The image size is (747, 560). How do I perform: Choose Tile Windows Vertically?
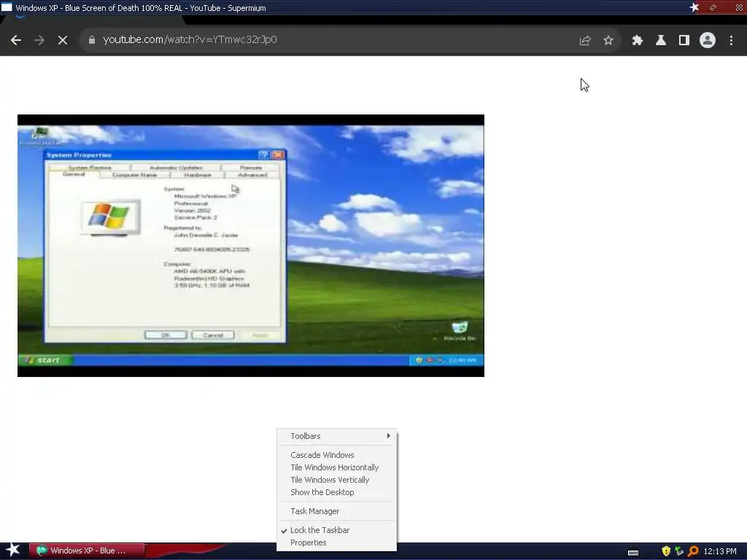pos(337,480)
